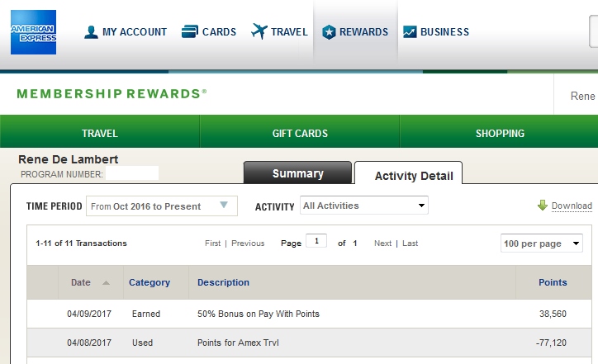This screenshot has height=364, width=598.
Task: Open My Account person icon
Action: pos(92,32)
